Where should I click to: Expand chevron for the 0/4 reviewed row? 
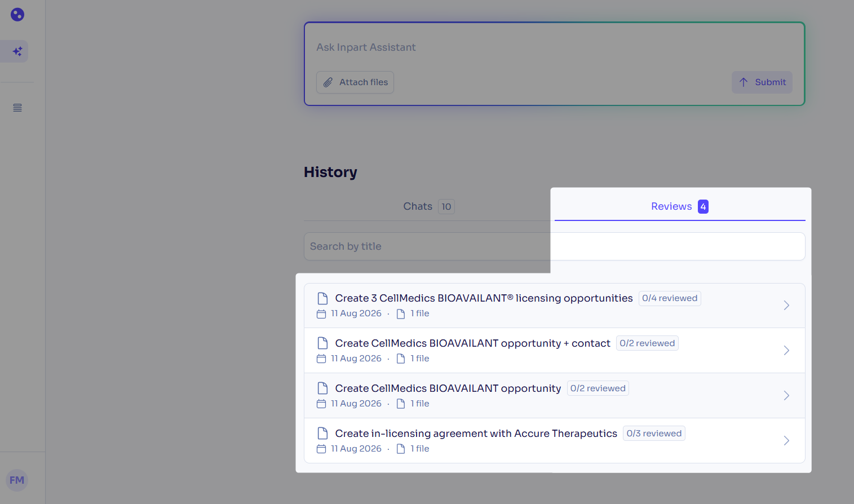click(786, 306)
